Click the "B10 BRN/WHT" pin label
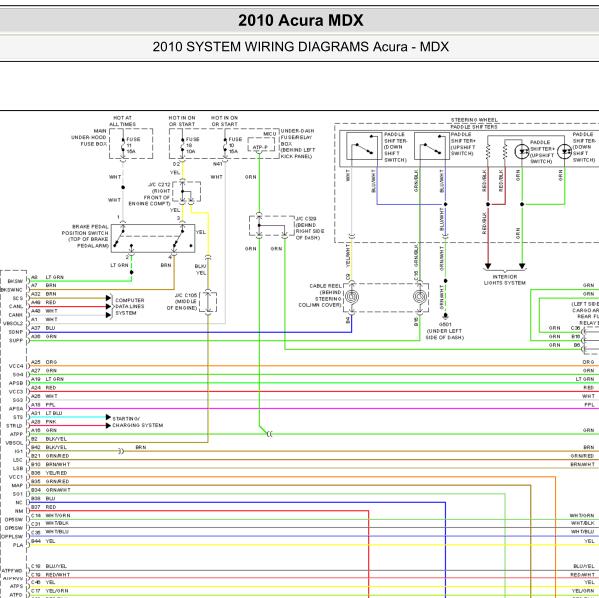This screenshot has width=599, height=598. click(50, 464)
